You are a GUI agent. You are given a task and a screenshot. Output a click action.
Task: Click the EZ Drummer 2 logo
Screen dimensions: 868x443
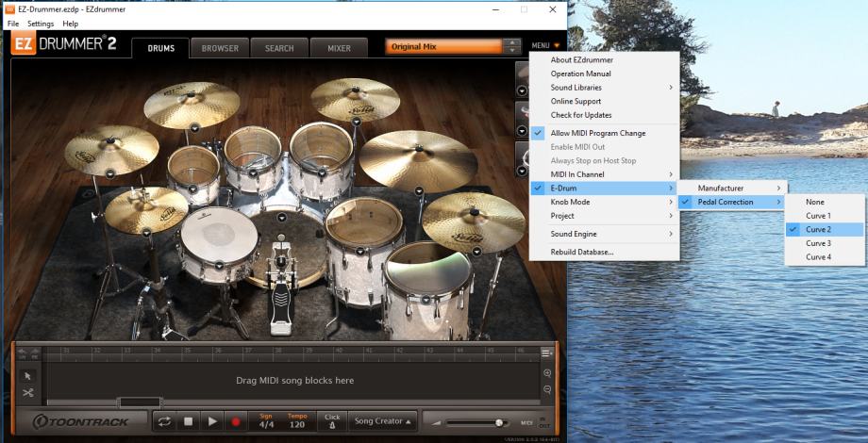point(64,44)
